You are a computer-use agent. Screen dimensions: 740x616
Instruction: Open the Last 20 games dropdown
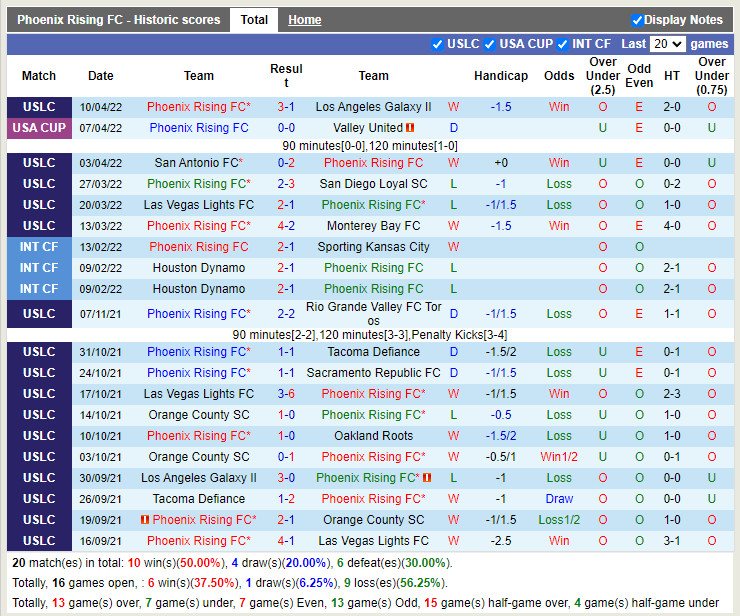click(x=667, y=44)
